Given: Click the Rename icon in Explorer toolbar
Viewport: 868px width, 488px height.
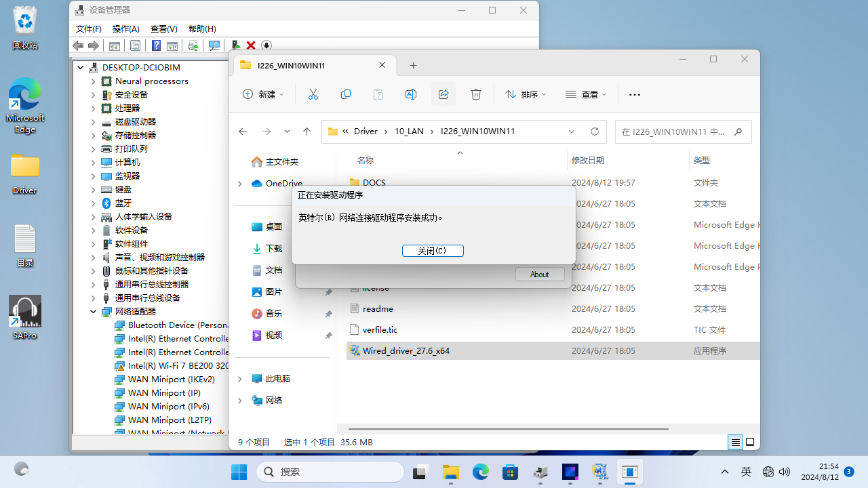Looking at the screenshot, I should tap(411, 95).
